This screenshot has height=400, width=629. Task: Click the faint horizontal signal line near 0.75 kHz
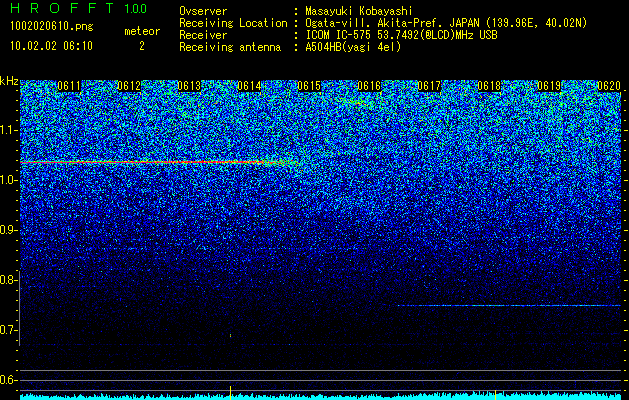point(509,306)
